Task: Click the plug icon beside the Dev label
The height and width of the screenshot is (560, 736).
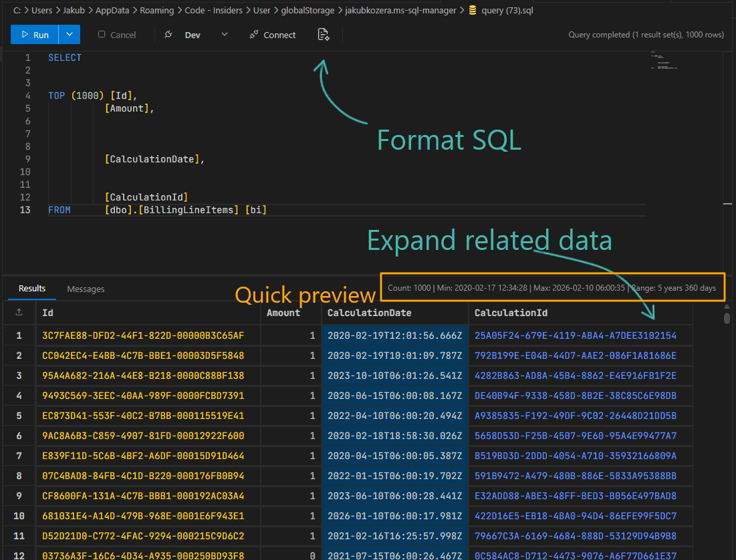Action: coord(168,34)
